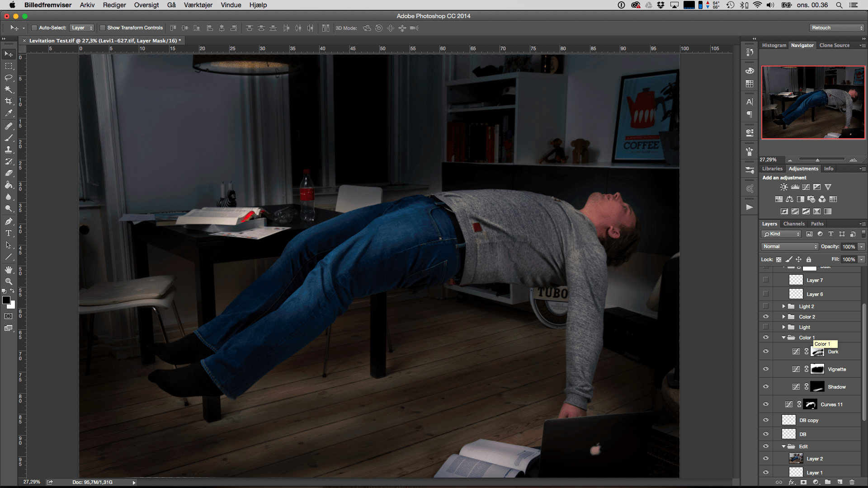Select the Type tool

(x=9, y=233)
